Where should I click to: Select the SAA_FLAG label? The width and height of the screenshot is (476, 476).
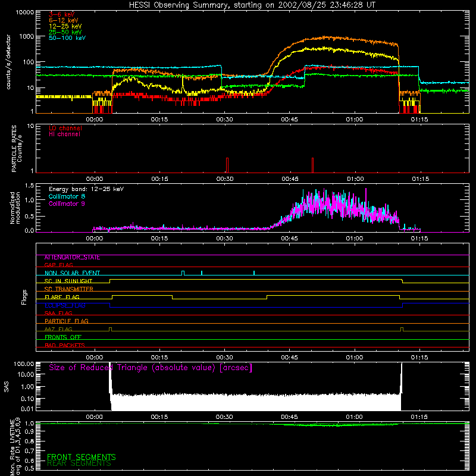point(58,314)
